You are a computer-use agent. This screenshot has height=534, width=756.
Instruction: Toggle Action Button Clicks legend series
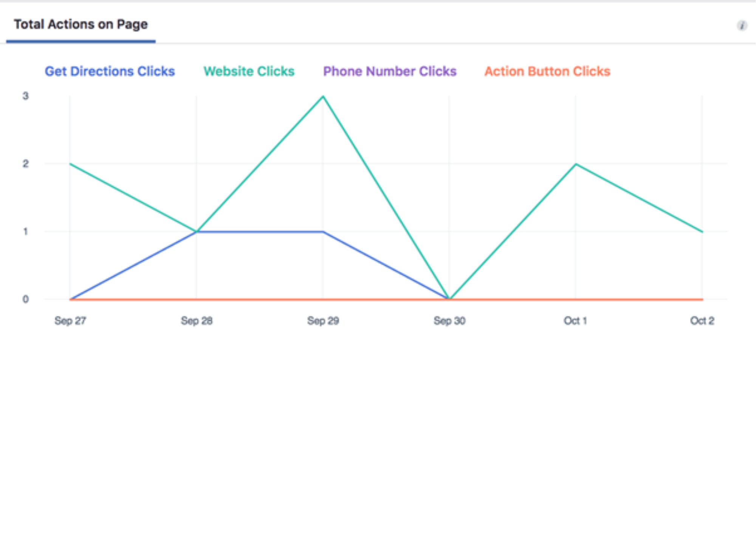coord(547,71)
